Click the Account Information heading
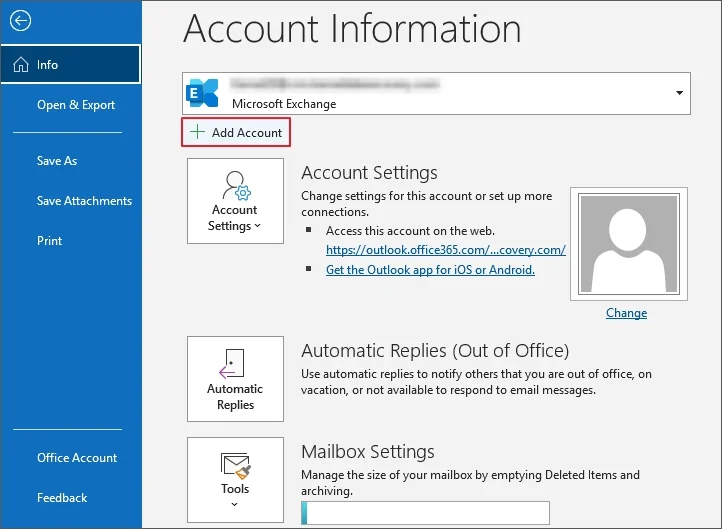This screenshot has height=529, width=722. coord(352,29)
